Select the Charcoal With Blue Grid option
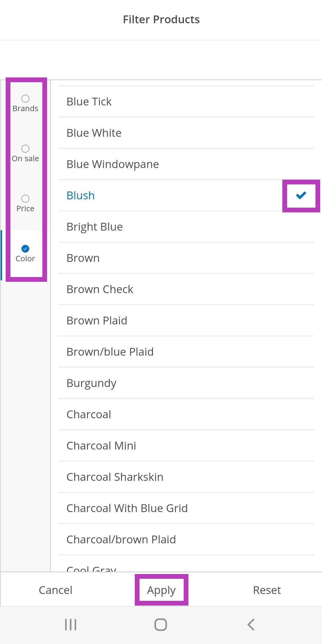The image size is (322, 644). point(127,508)
